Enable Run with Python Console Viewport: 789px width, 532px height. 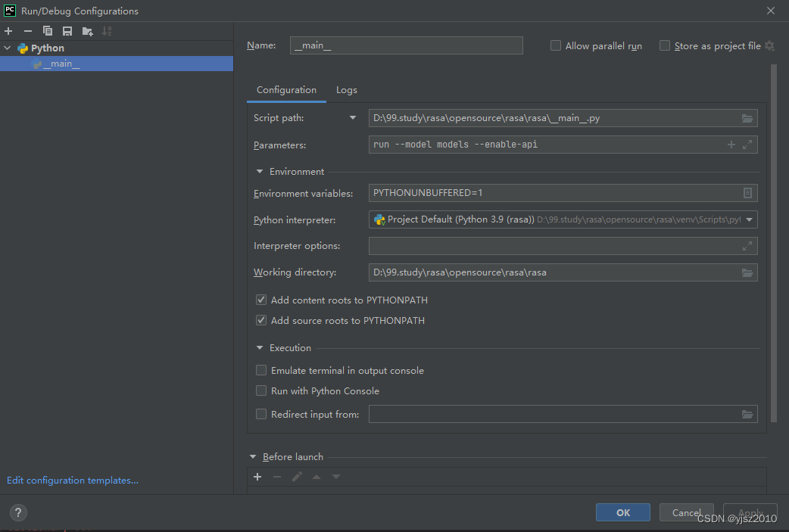pyautogui.click(x=261, y=390)
